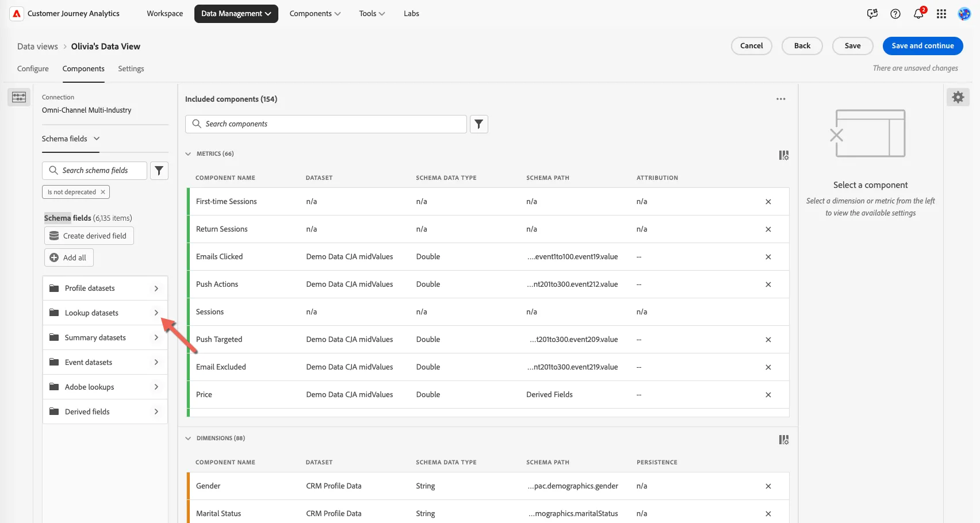Open the Tools menu
The height and width of the screenshot is (523, 980).
coord(372,14)
